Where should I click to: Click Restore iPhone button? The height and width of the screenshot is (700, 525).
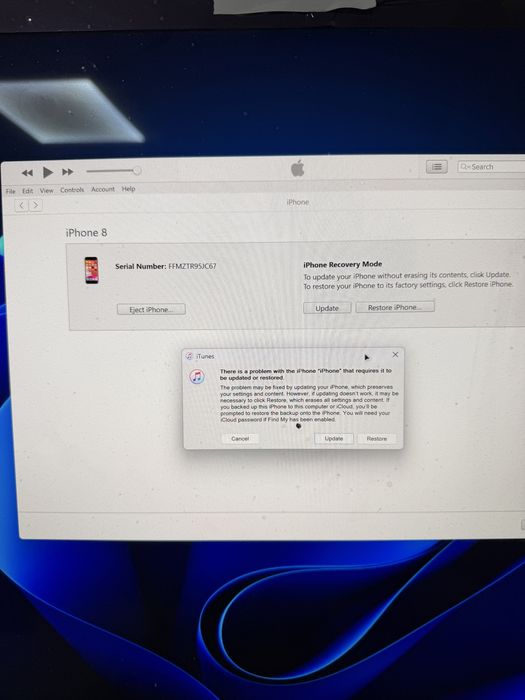(x=395, y=307)
